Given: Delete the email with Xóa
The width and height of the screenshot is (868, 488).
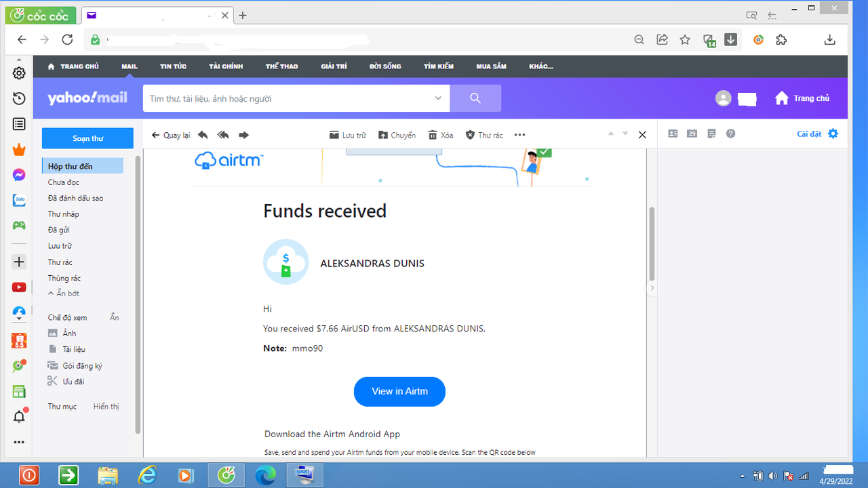Looking at the screenshot, I should [441, 135].
